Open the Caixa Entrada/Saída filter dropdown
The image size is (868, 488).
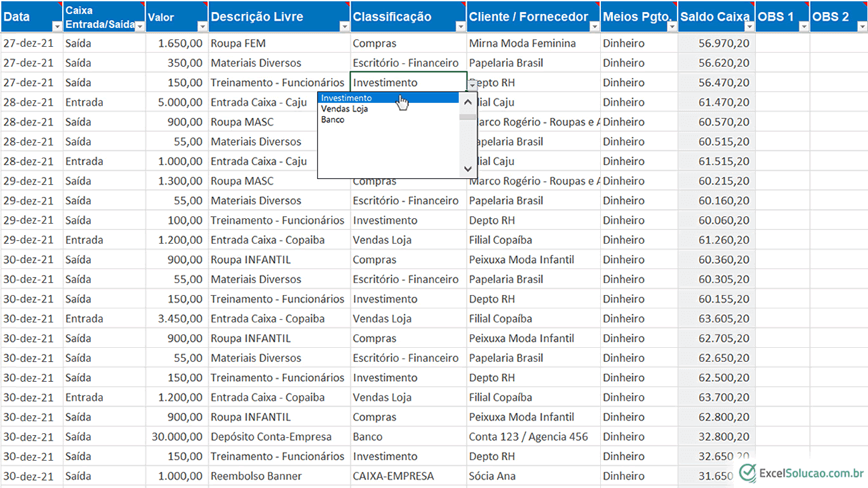(x=140, y=27)
